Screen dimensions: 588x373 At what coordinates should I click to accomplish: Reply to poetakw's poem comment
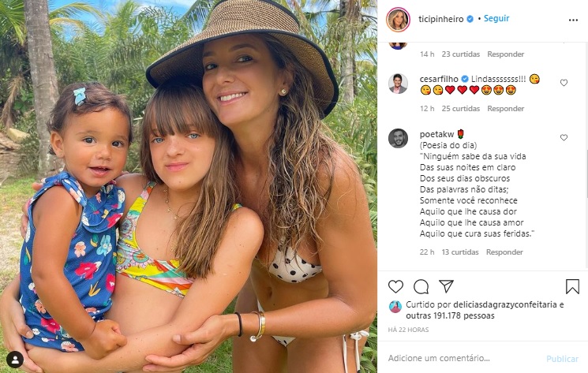click(x=504, y=252)
